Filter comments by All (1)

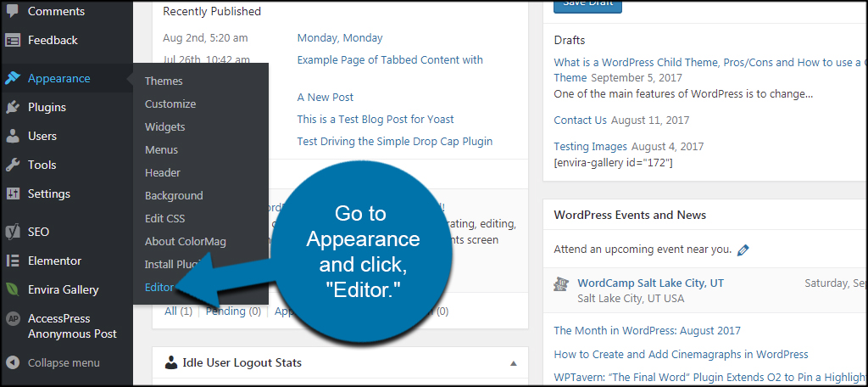tap(178, 311)
